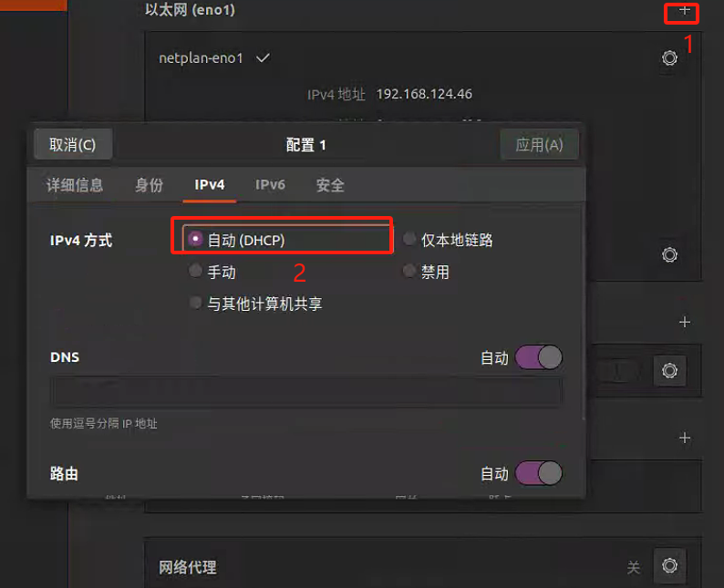This screenshot has width=724, height=588.
Task: Select 自动 (DHCP) IPv4 method
Action: [237, 240]
